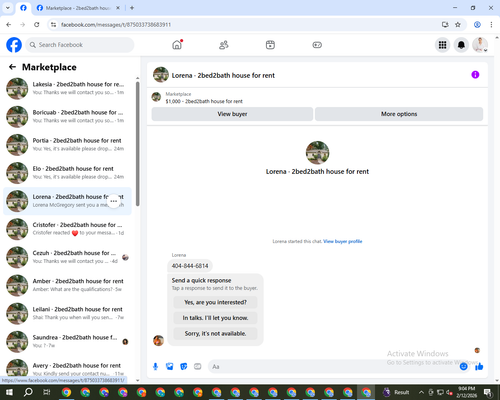Show hidden system tray icons
This screenshot has width=500, height=400.
pyautogui.click(x=421, y=392)
